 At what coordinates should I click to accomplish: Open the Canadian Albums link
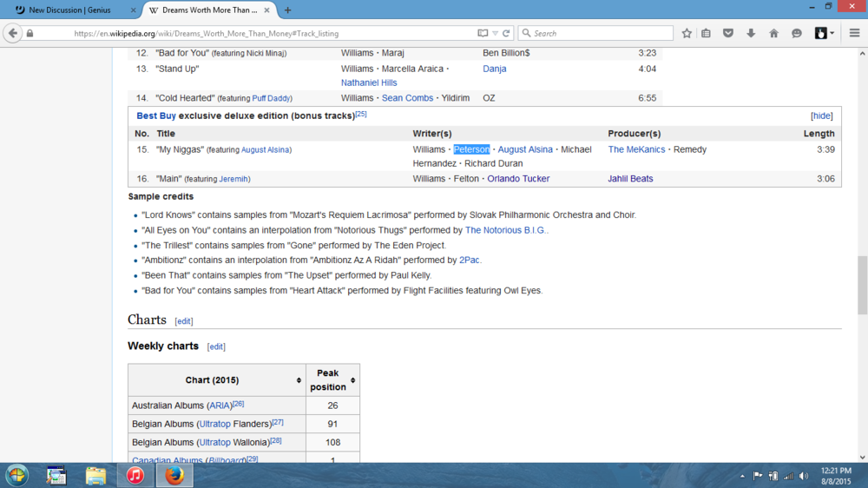(x=168, y=459)
